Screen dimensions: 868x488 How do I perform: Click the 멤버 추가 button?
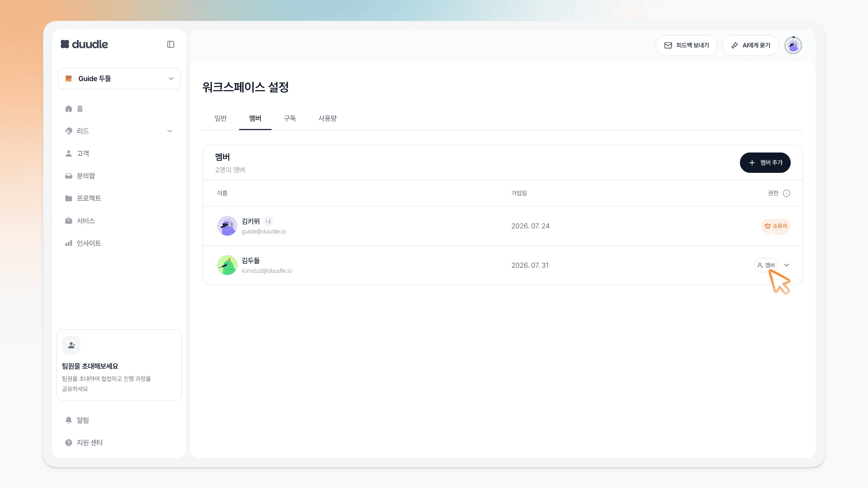tap(765, 163)
